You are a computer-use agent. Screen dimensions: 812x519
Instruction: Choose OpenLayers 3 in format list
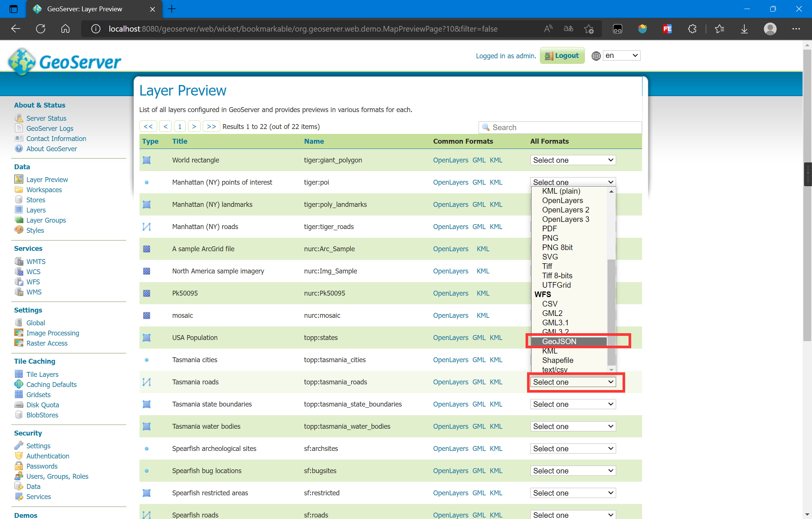(x=569, y=219)
